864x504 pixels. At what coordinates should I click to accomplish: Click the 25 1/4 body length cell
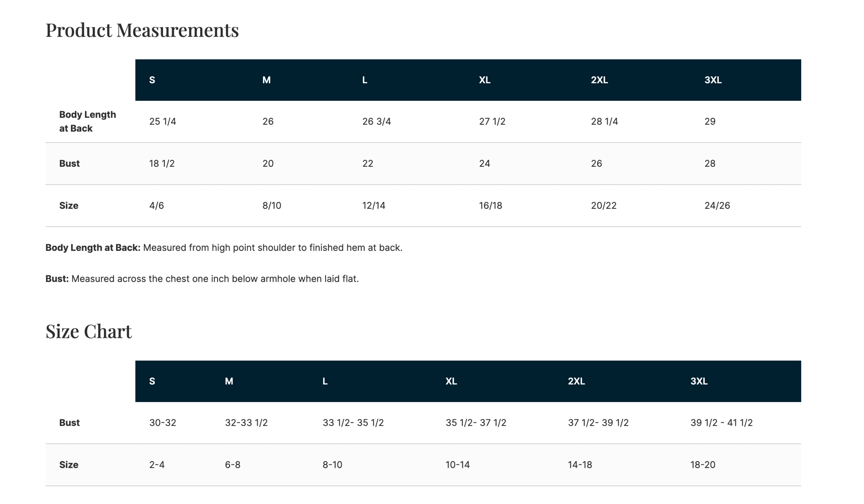[163, 122]
